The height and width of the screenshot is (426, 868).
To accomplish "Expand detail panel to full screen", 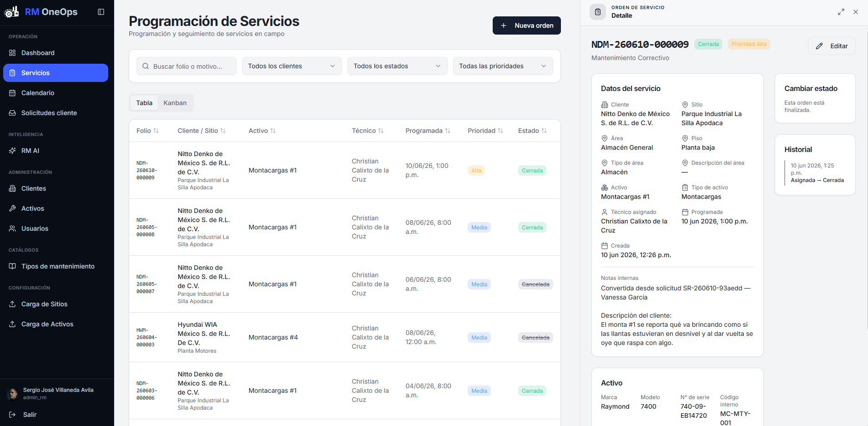I will pyautogui.click(x=841, y=12).
